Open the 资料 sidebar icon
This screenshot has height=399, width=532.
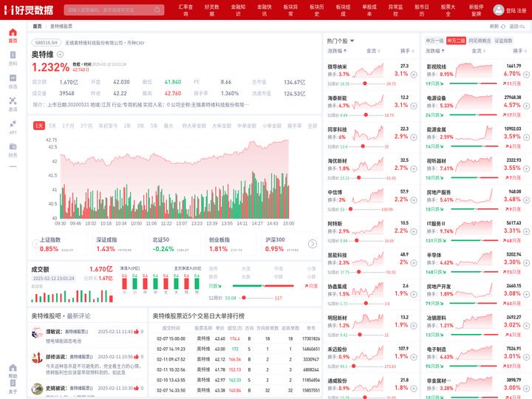pyautogui.click(x=13, y=58)
